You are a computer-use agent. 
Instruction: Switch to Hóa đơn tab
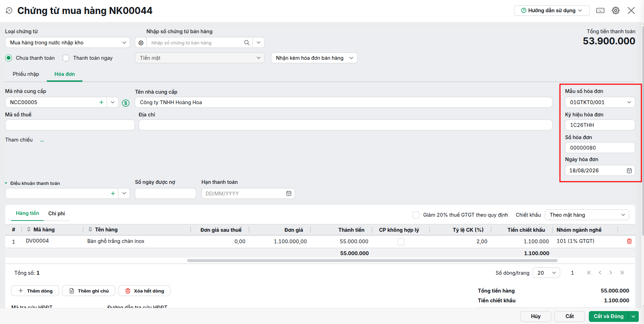click(65, 74)
